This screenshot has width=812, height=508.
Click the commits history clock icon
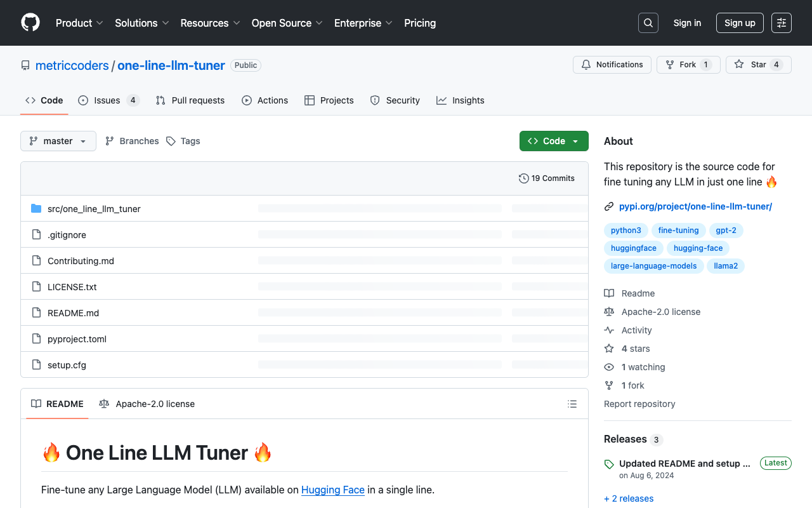[x=523, y=178]
